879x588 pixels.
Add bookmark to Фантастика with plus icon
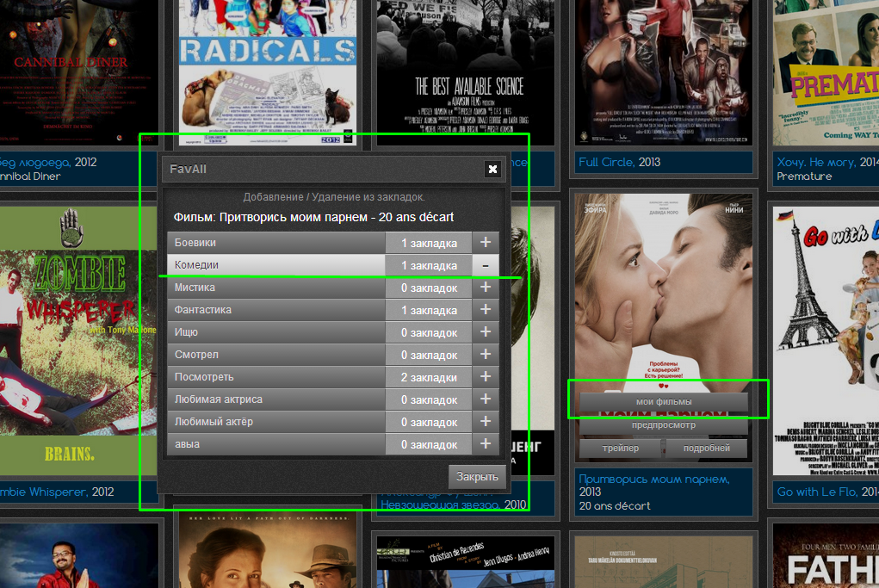486,310
